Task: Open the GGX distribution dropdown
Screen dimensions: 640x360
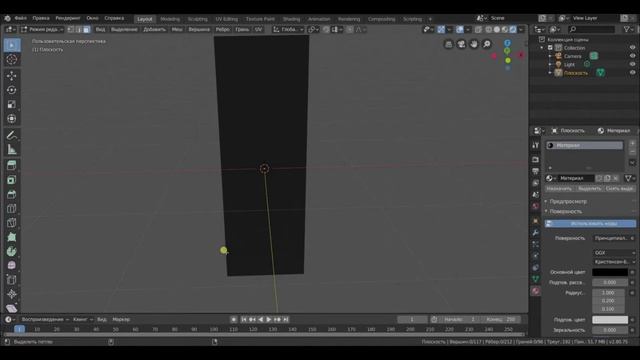Action: click(x=614, y=253)
